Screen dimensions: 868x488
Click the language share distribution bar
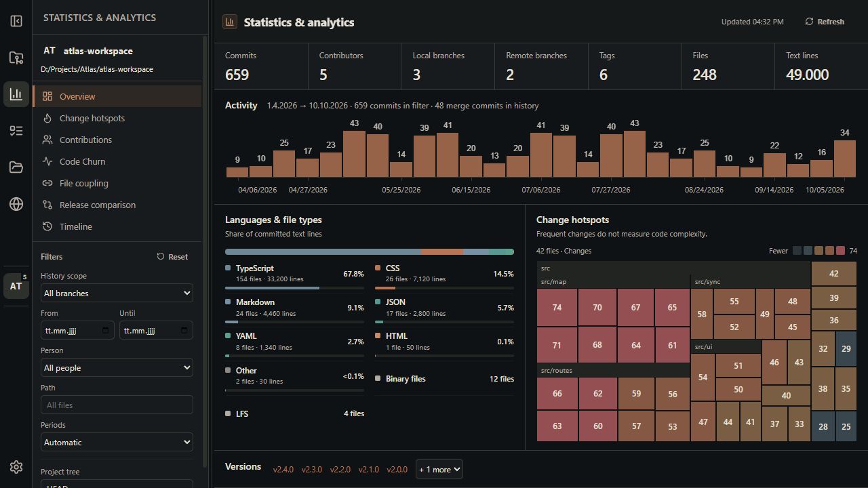coord(370,251)
